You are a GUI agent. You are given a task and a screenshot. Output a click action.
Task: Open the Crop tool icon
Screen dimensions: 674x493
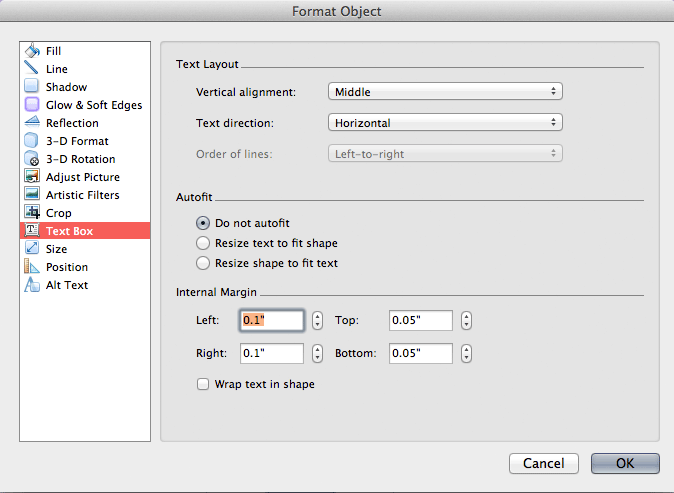coord(32,213)
